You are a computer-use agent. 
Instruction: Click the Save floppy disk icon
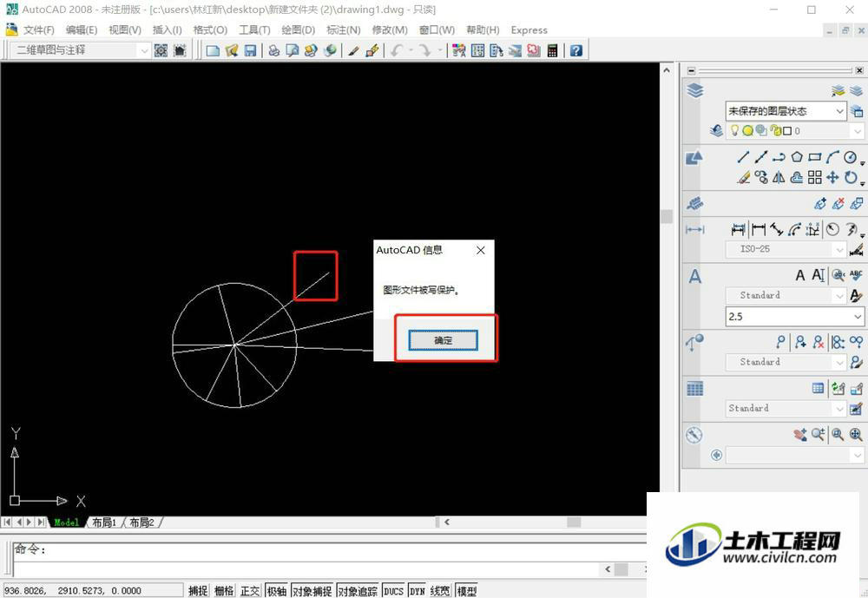250,51
